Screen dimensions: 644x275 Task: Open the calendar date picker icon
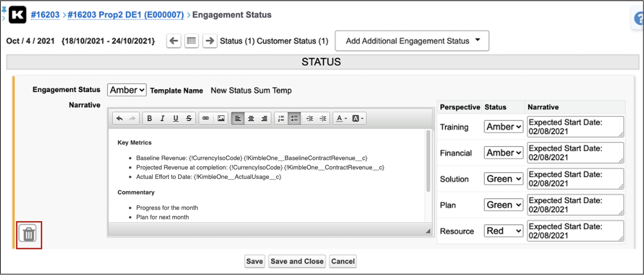[192, 41]
